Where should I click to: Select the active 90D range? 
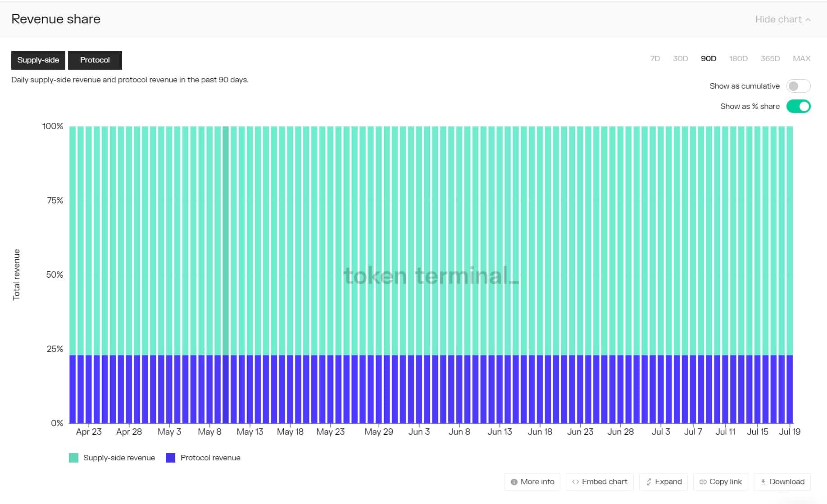pos(708,58)
